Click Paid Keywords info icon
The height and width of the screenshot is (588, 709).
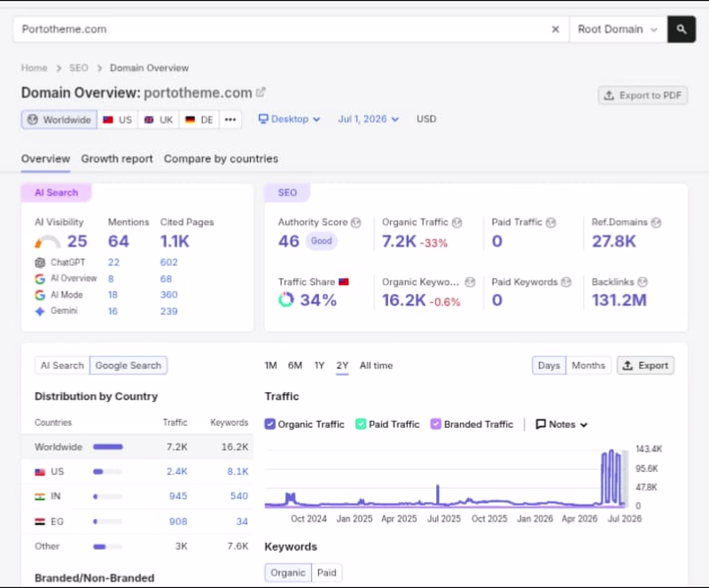coord(566,282)
